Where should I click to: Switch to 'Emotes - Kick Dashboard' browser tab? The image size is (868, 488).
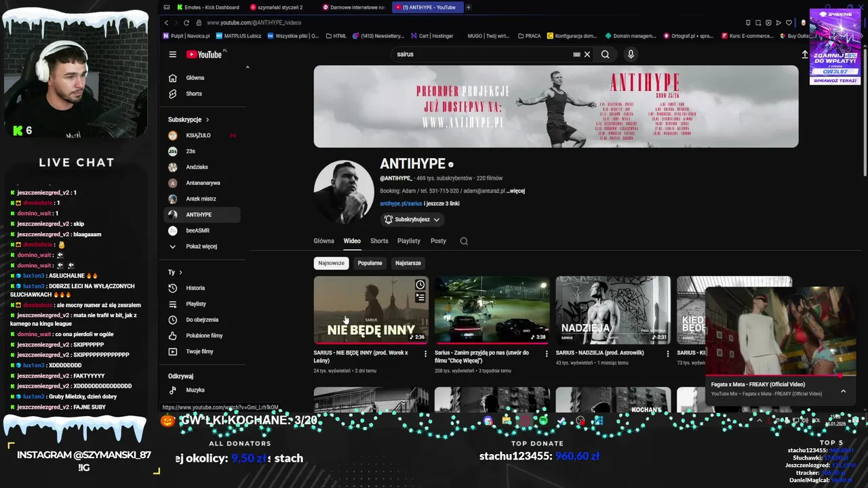pos(208,7)
